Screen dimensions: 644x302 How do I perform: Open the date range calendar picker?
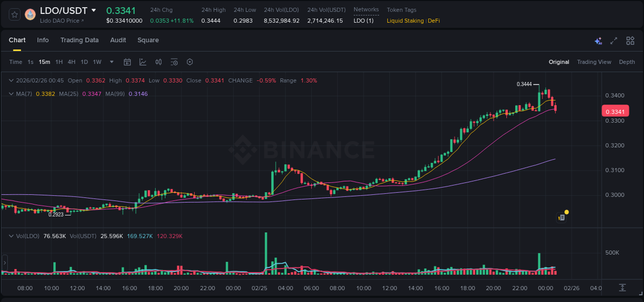point(127,62)
